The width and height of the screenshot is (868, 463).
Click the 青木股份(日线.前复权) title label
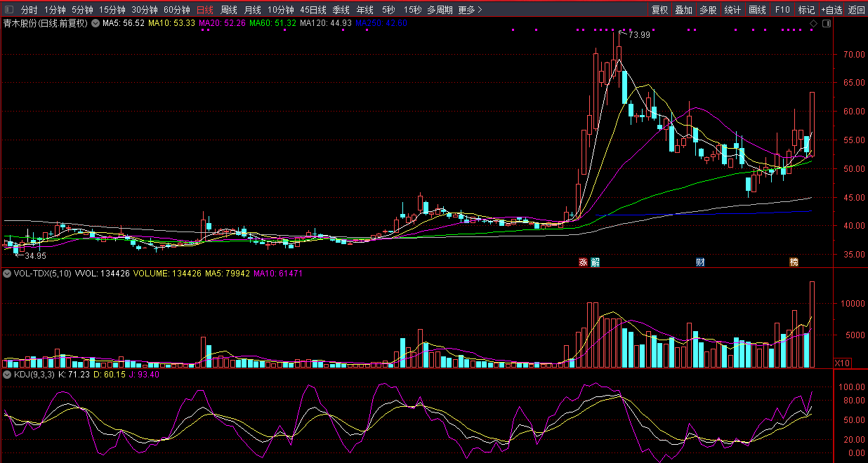(45, 23)
